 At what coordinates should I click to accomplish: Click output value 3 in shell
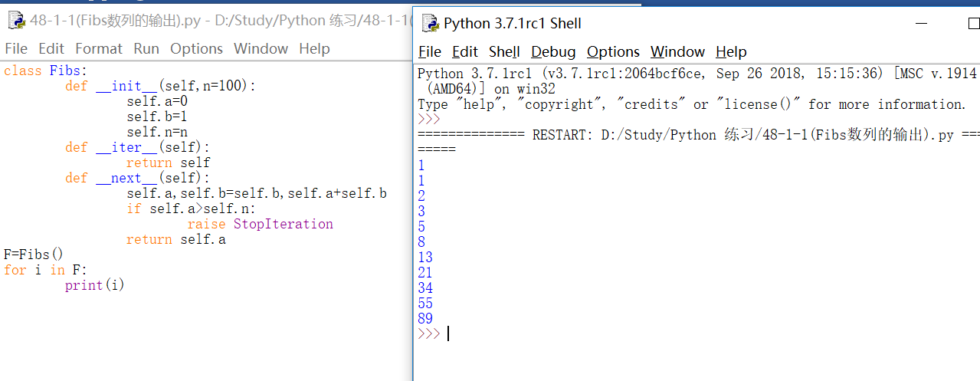pyautogui.click(x=421, y=212)
